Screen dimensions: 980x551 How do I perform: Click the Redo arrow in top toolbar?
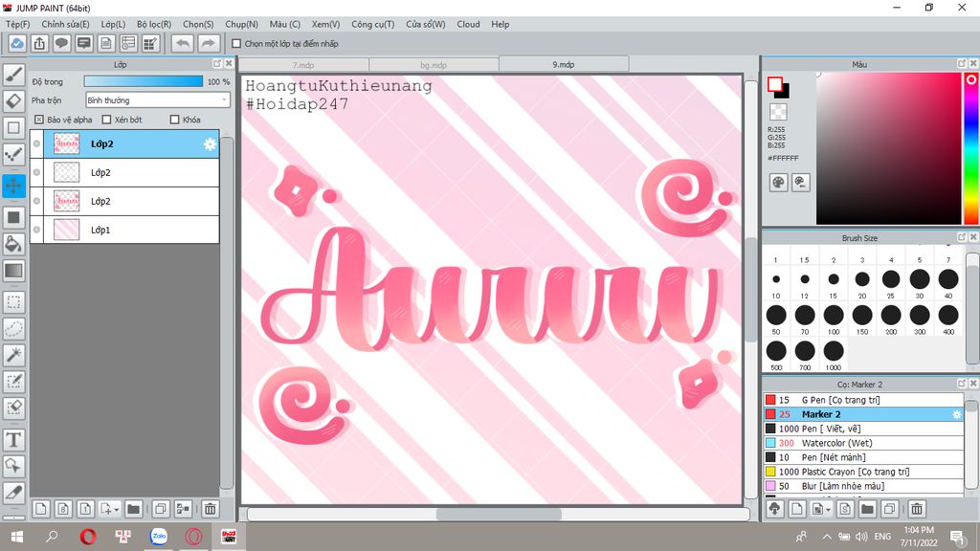click(209, 43)
